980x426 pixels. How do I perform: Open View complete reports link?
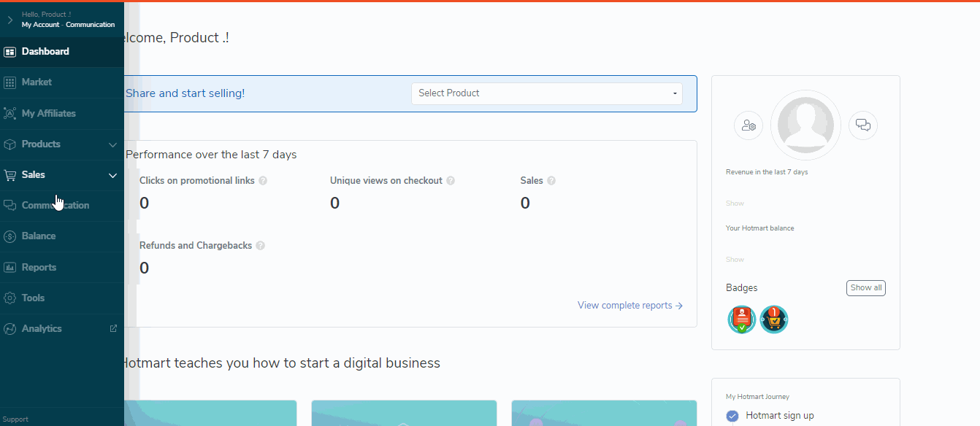coord(630,306)
